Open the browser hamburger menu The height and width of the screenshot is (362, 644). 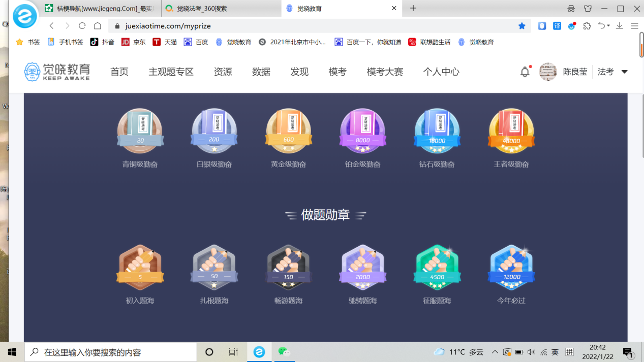634,26
